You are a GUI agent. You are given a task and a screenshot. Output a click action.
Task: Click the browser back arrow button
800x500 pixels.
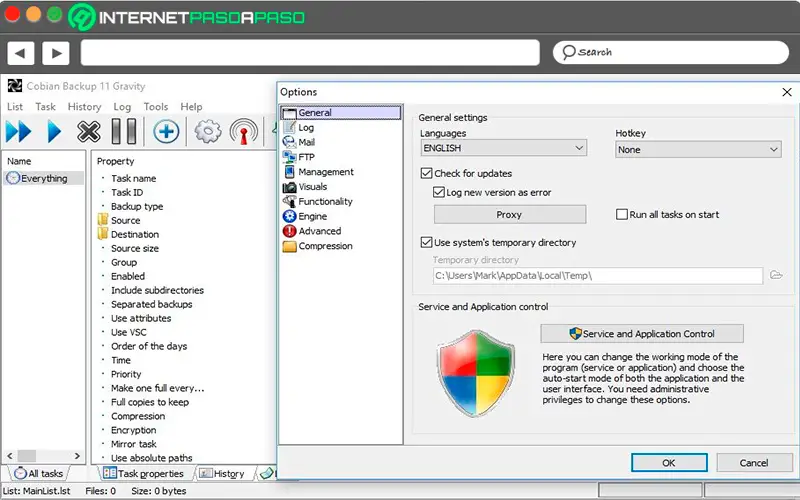click(21, 53)
